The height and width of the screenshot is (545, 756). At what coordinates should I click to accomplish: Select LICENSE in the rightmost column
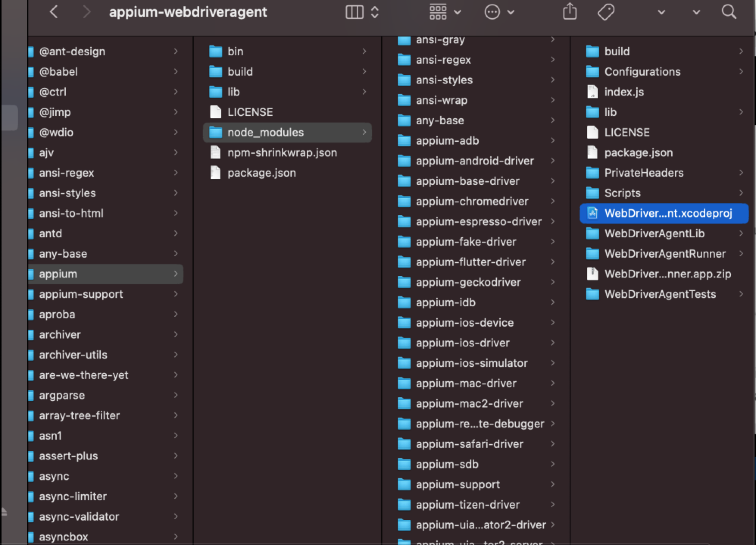point(664,132)
